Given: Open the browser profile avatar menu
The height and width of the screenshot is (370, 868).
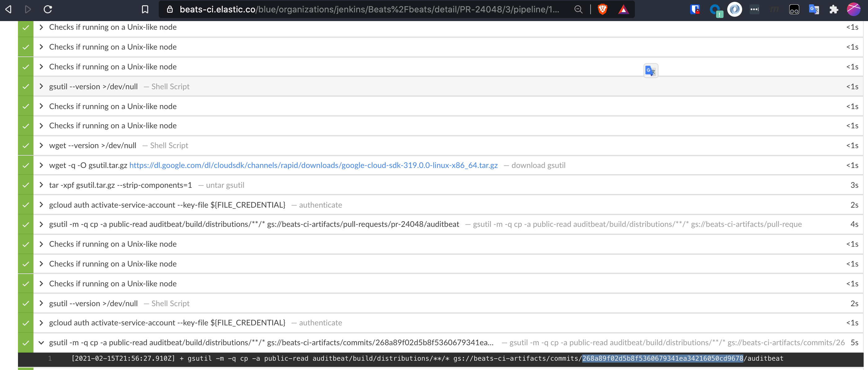Looking at the screenshot, I should click(x=853, y=9).
